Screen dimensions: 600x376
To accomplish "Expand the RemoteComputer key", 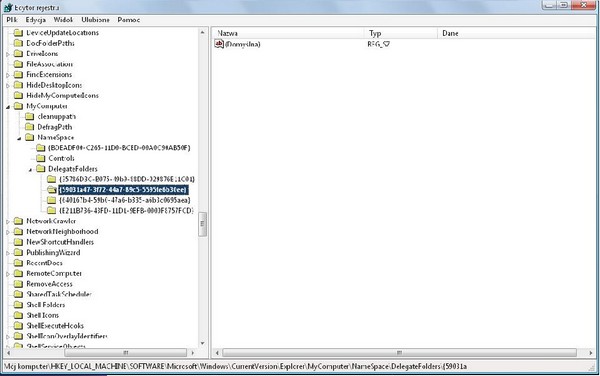I will click(x=8, y=274).
